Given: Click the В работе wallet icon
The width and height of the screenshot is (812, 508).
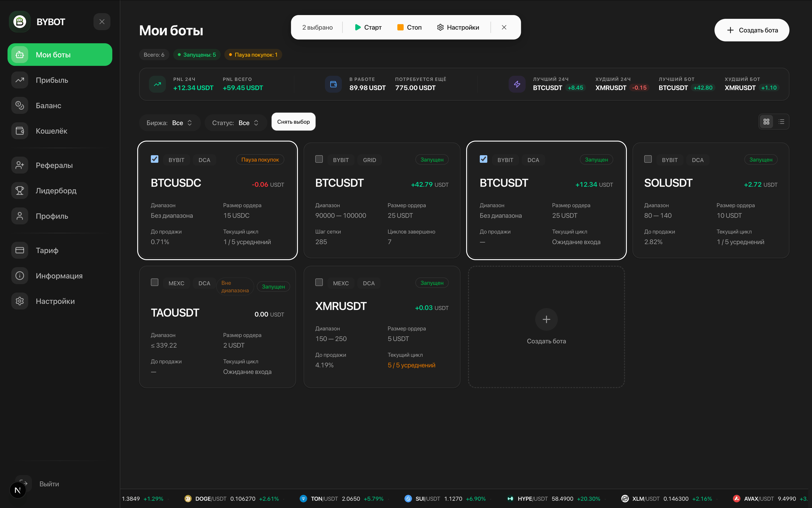Looking at the screenshot, I should click(x=334, y=84).
